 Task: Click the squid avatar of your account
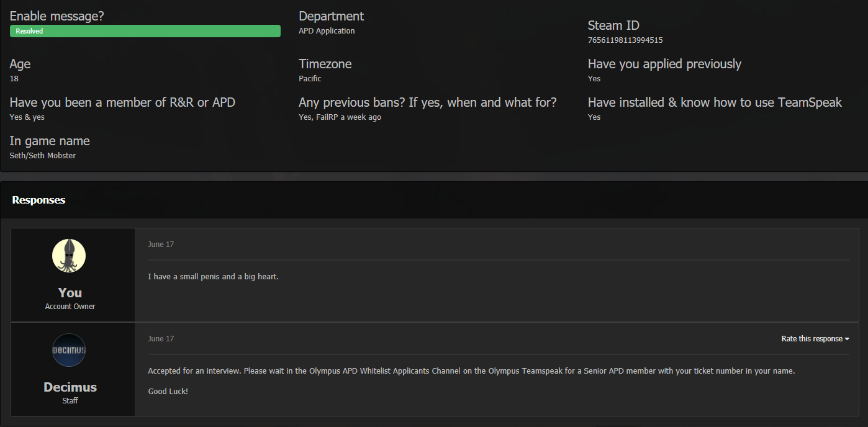pyautogui.click(x=69, y=256)
